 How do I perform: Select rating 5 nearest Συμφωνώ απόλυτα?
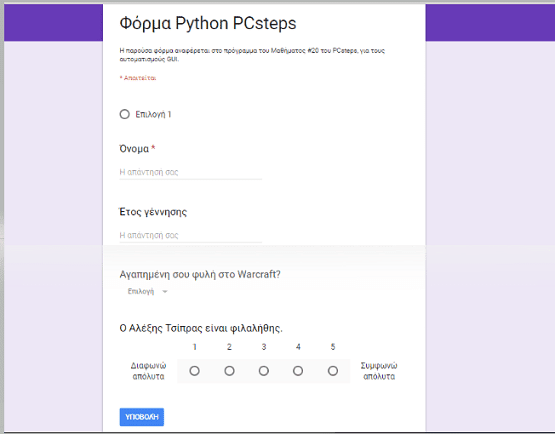coord(333,371)
